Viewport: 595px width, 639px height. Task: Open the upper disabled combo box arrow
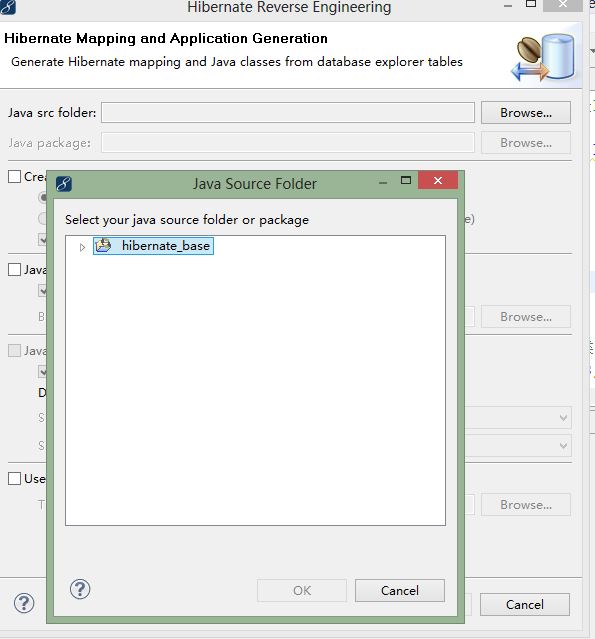pos(563,418)
